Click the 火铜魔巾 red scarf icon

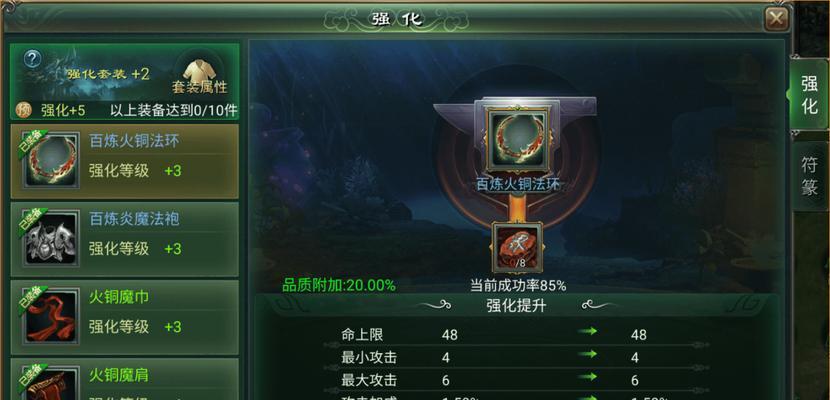pos(51,316)
